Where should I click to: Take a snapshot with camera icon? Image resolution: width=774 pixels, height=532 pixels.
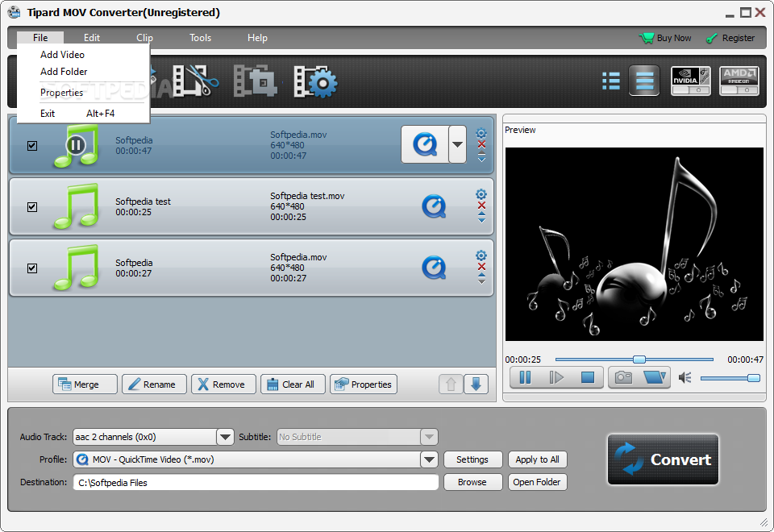pos(623,377)
